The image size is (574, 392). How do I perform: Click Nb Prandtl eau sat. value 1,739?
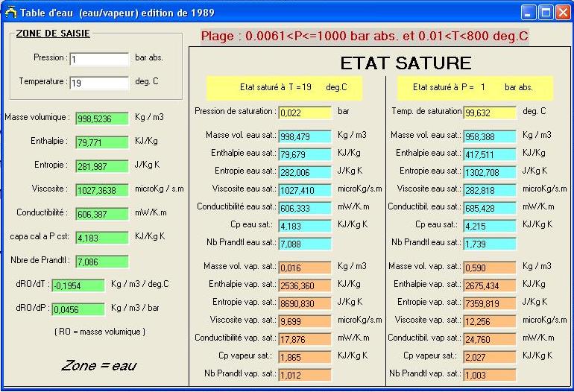coord(490,244)
